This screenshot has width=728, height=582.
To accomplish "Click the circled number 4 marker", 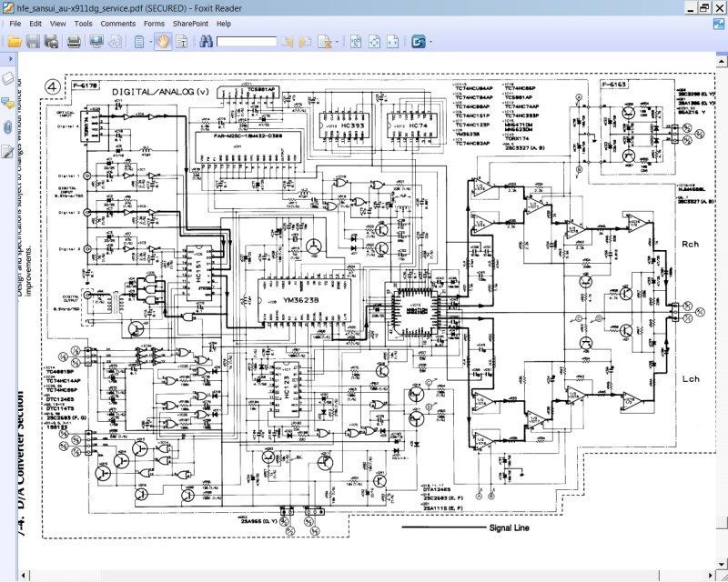I will click(53, 86).
